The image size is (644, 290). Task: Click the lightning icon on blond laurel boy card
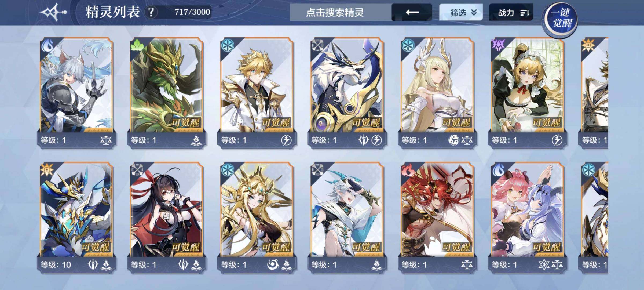287,140
